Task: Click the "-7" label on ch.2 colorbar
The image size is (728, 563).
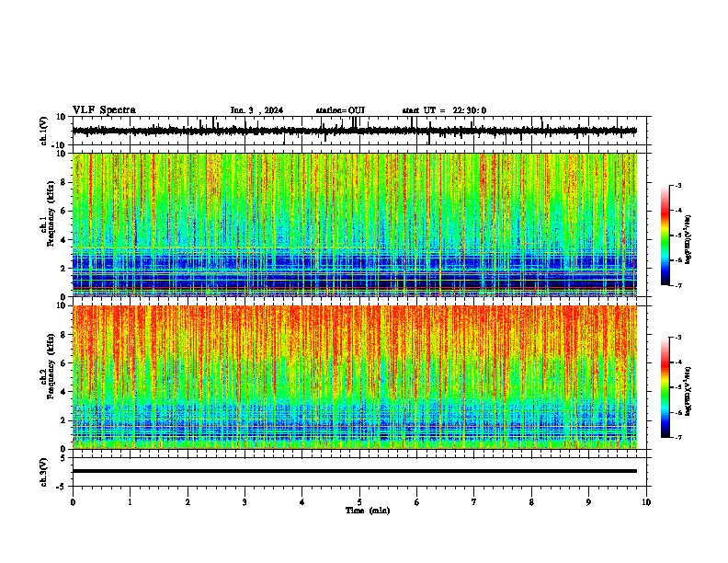Action: coord(677,438)
